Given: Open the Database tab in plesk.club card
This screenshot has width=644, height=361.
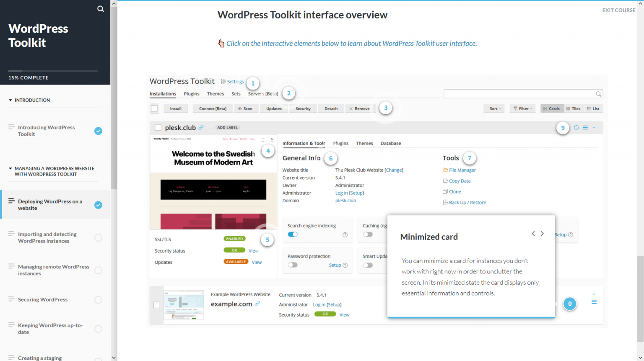Looking at the screenshot, I should [x=391, y=143].
